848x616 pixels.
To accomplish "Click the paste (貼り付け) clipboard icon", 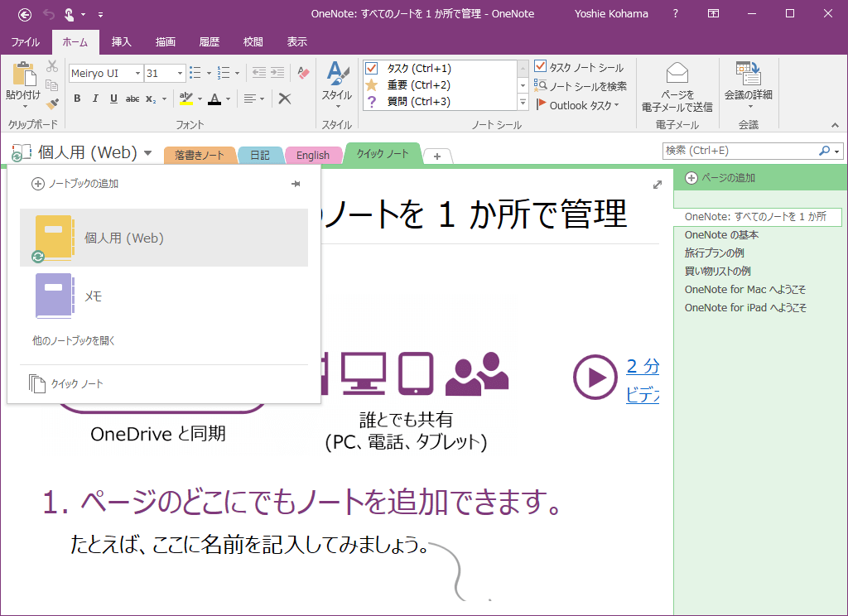I will click(24, 74).
